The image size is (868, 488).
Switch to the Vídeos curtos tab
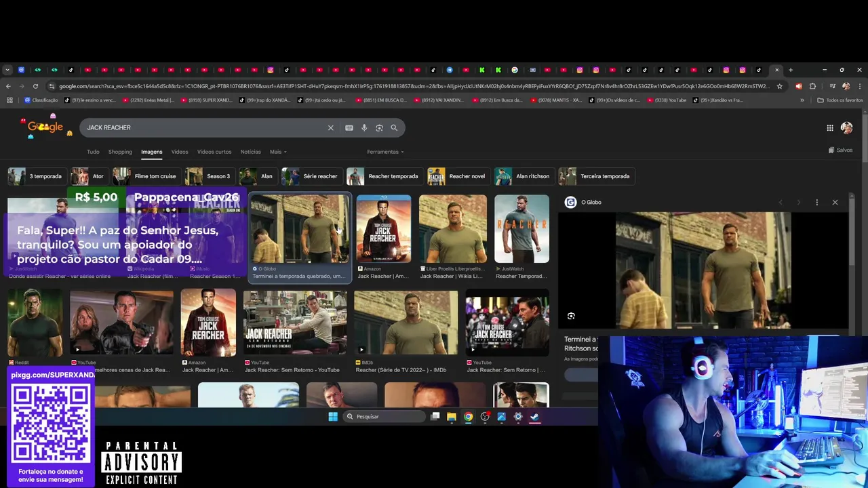[x=214, y=152]
